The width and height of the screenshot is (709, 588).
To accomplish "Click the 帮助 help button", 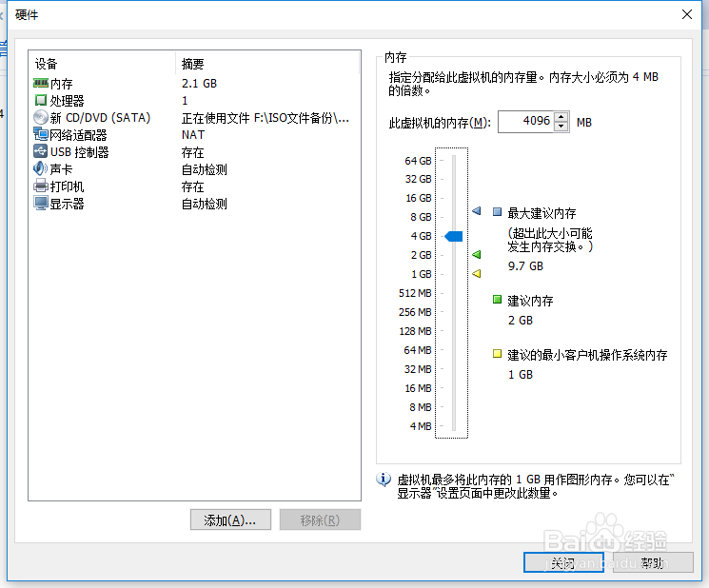I will [x=653, y=562].
